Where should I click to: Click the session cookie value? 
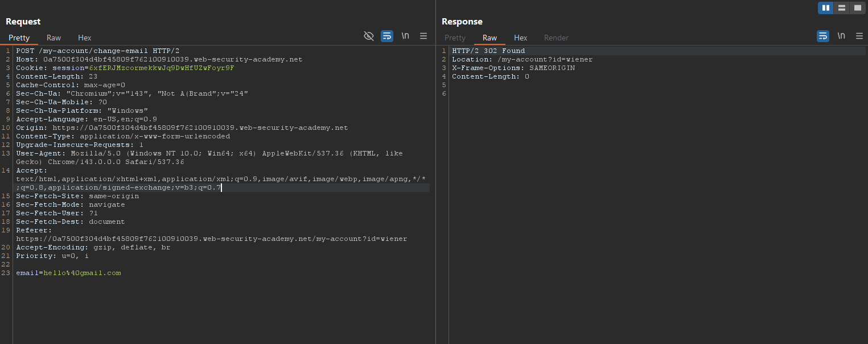tap(162, 68)
